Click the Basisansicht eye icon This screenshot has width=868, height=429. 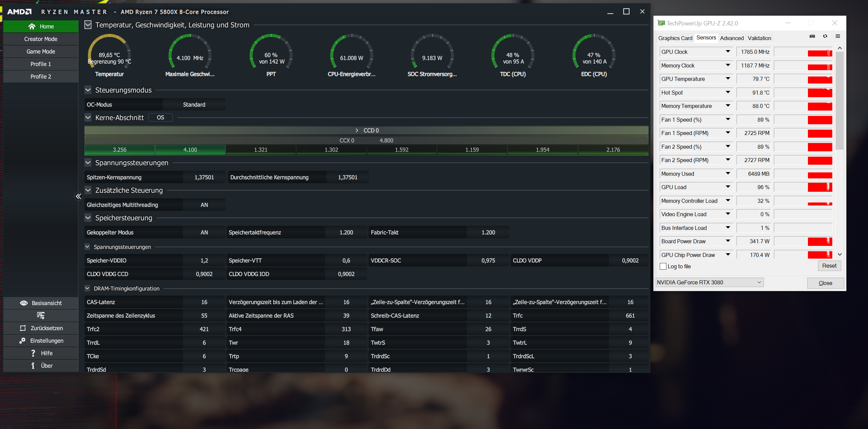click(24, 303)
